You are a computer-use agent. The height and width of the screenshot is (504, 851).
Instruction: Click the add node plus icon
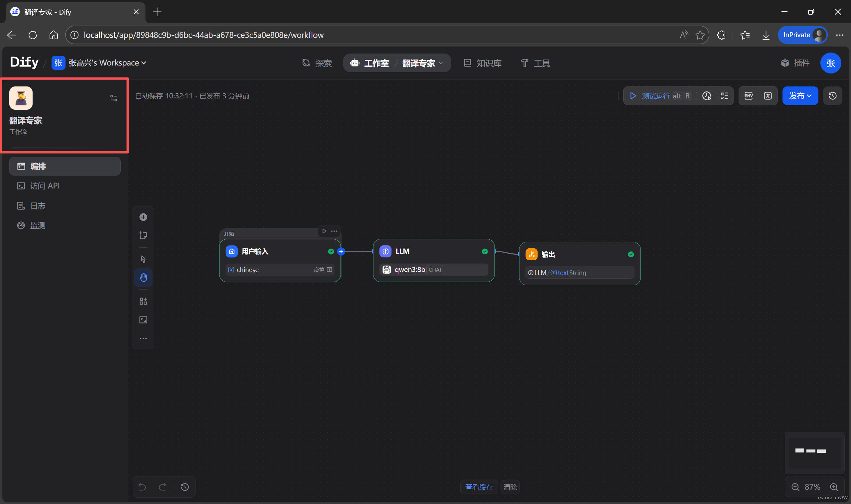coord(143,217)
